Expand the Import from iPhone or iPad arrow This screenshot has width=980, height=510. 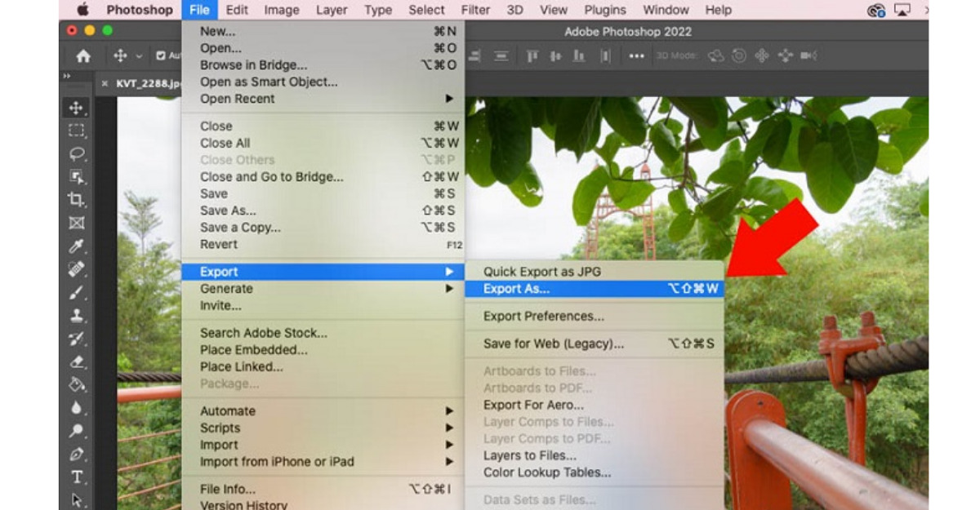pyautogui.click(x=449, y=462)
